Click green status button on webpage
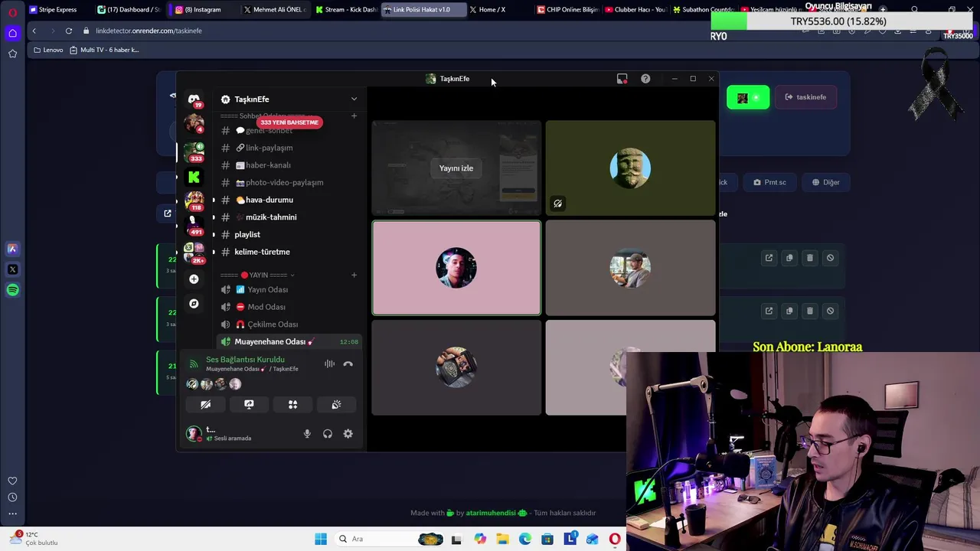The image size is (980, 551). point(748,97)
